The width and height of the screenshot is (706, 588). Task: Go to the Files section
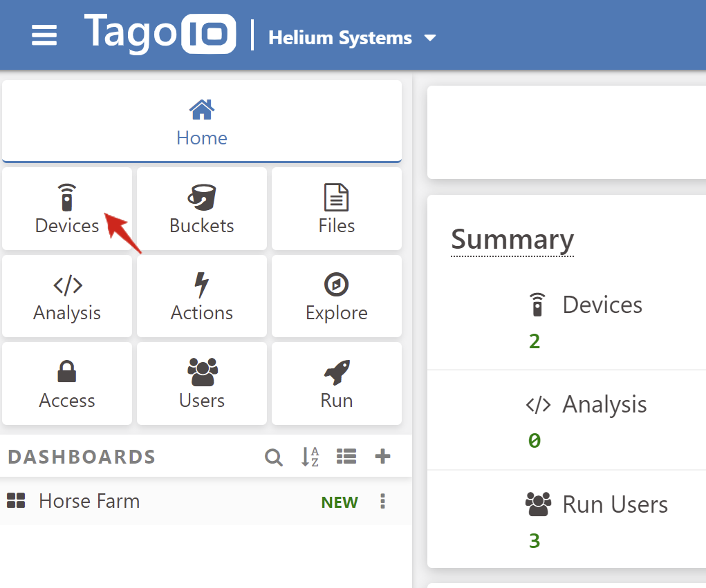(337, 209)
